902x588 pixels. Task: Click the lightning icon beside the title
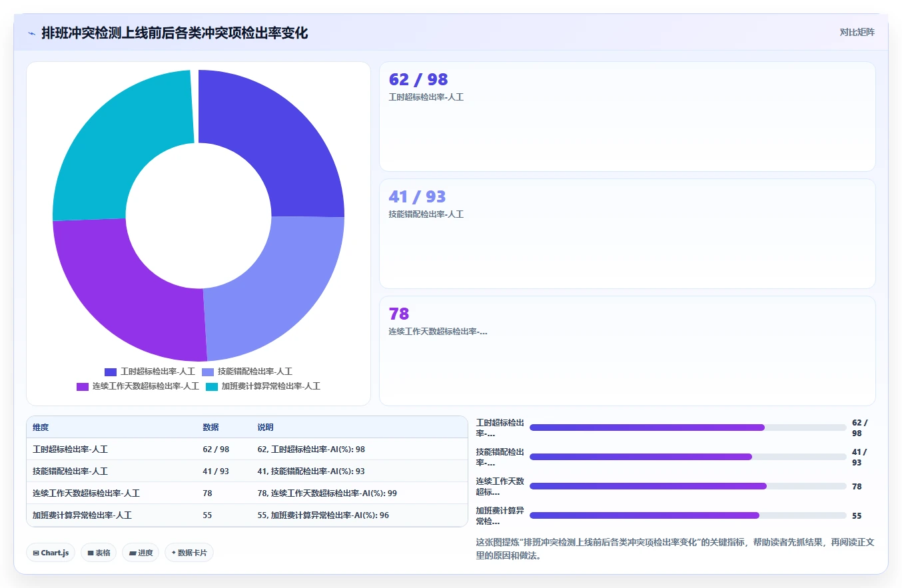click(32, 33)
